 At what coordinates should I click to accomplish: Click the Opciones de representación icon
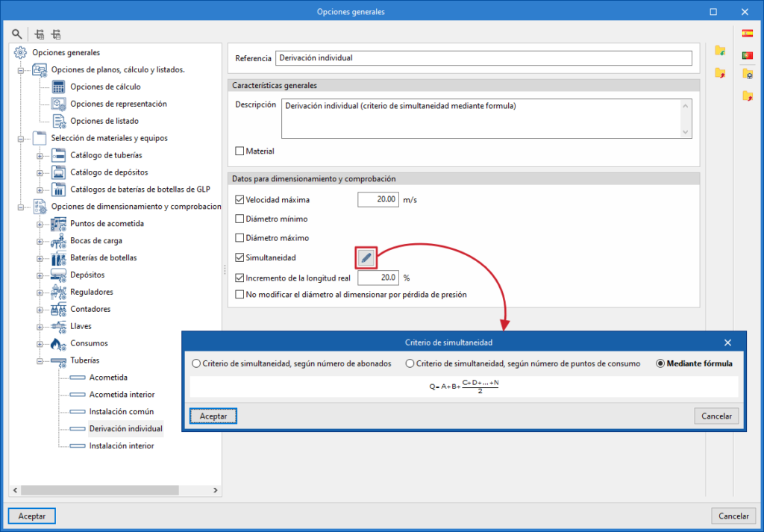coord(58,104)
